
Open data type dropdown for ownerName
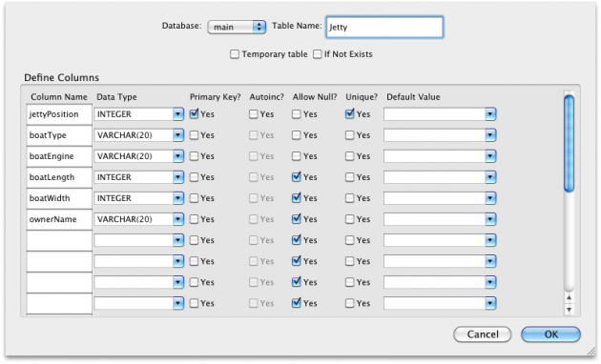tap(178, 219)
